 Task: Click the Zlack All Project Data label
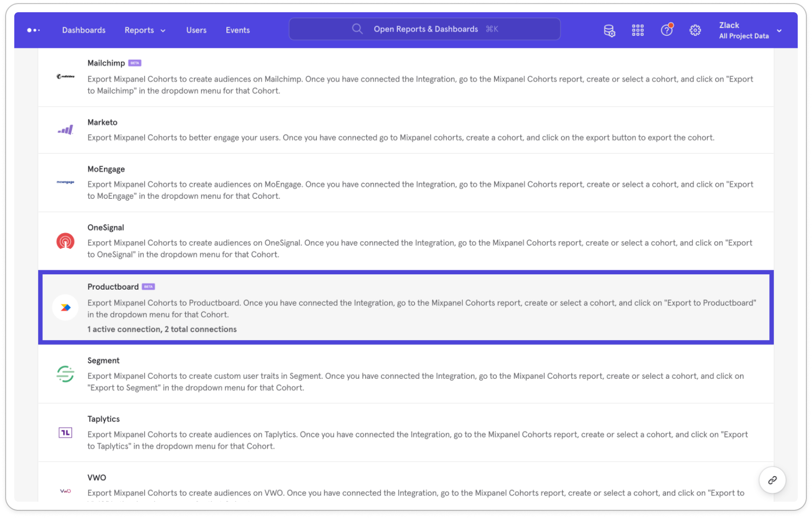click(x=744, y=31)
